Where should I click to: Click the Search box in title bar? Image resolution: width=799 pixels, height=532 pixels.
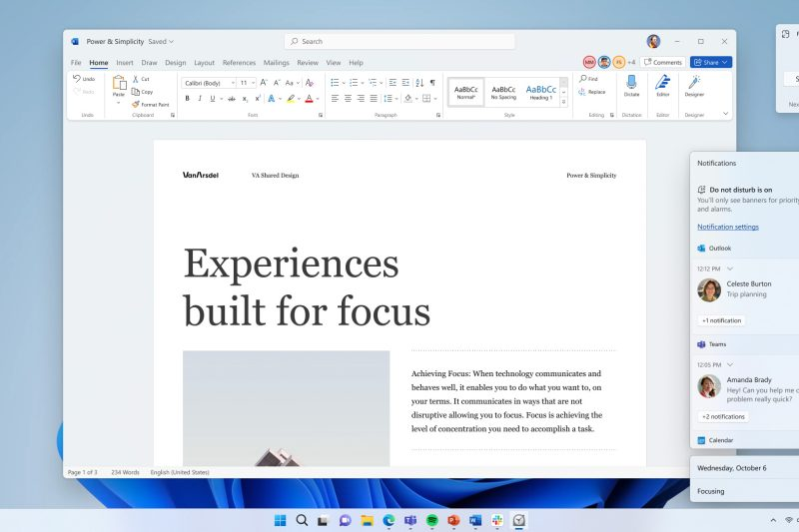pos(399,41)
